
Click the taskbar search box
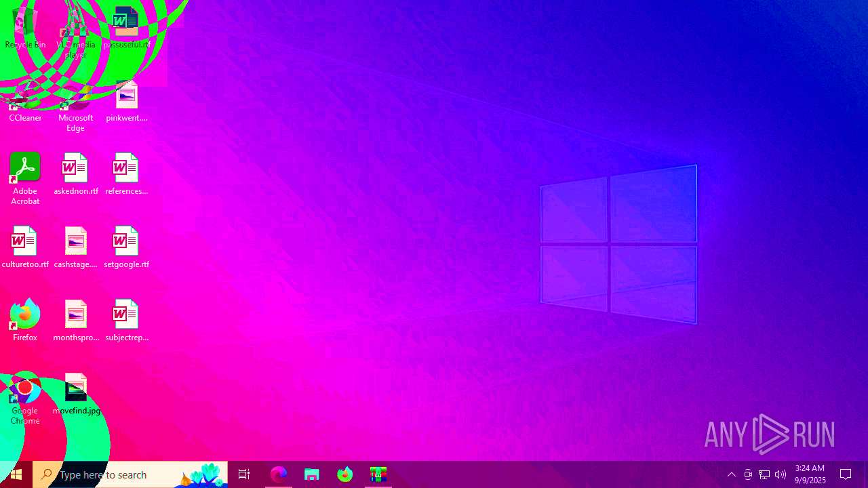(x=130, y=474)
